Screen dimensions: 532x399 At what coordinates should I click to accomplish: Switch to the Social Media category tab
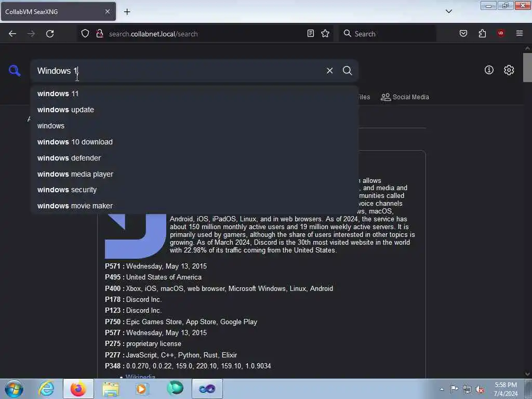pyautogui.click(x=405, y=97)
